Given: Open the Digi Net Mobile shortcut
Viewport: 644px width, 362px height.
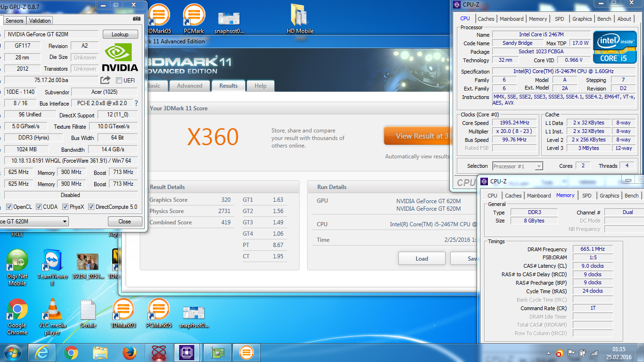Looking at the screenshot, I should [17, 268].
